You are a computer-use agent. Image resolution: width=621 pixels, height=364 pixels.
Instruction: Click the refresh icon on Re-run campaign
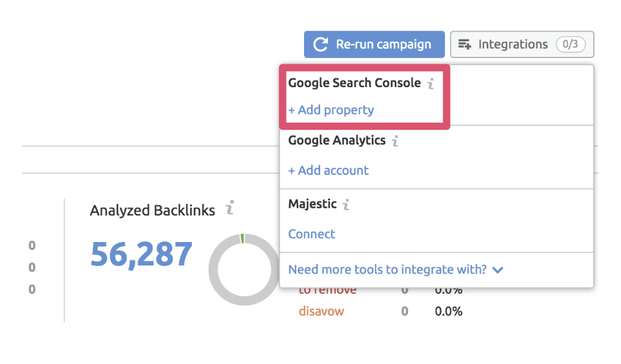click(320, 45)
